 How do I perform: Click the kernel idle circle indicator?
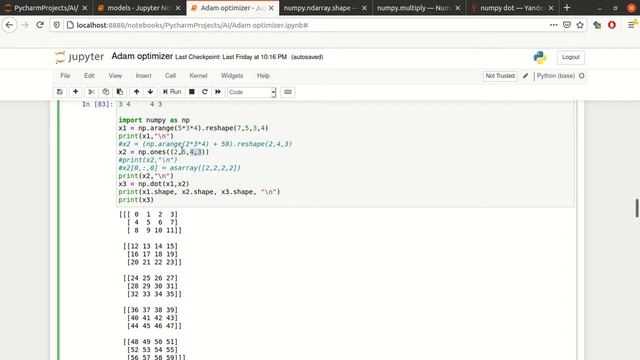pyautogui.click(x=582, y=76)
